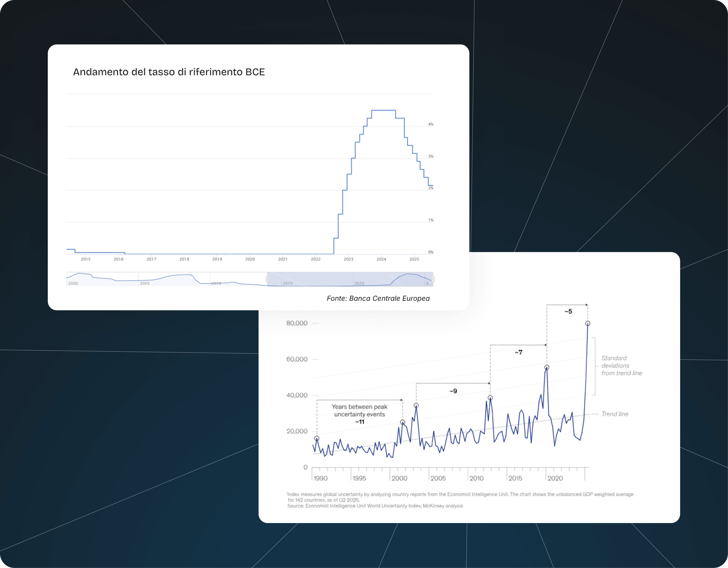Click right handle of range selector

click(433, 279)
